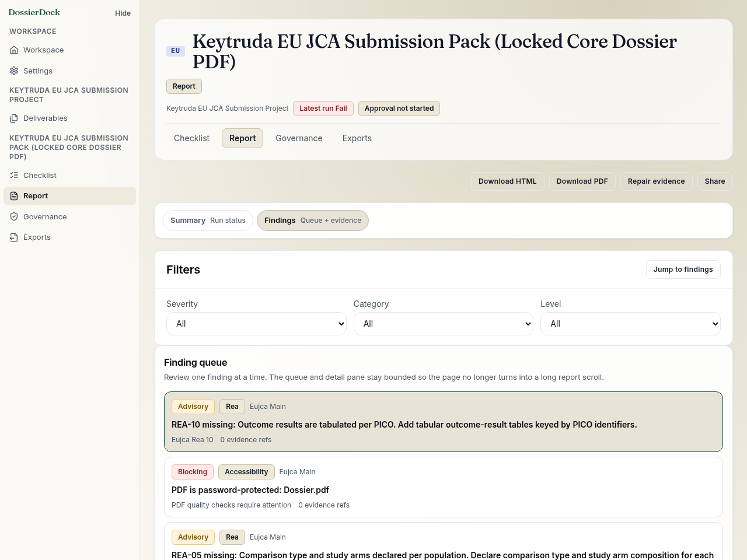Click the Checklist list icon in sidebar
Image resolution: width=747 pixels, height=560 pixels.
14,175
